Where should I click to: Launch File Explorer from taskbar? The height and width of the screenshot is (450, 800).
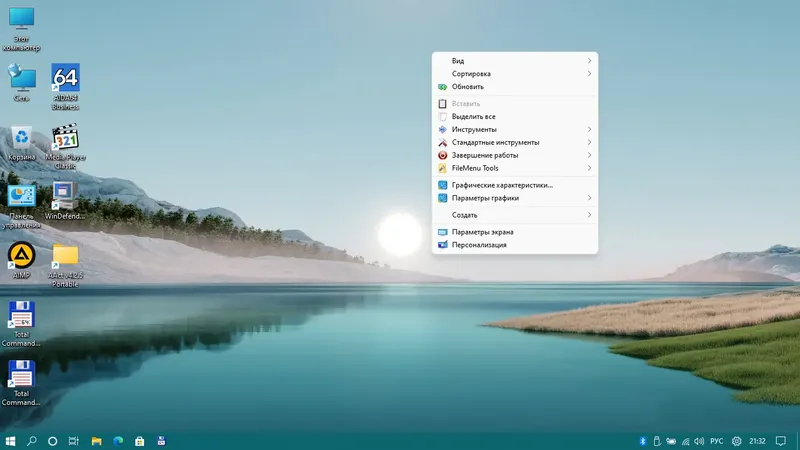(96, 441)
